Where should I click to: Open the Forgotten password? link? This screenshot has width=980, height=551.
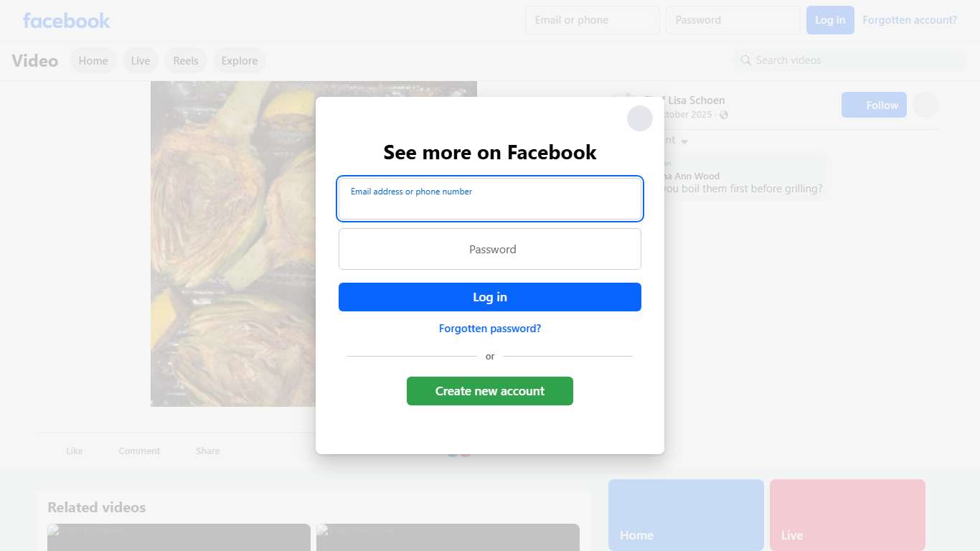click(490, 329)
